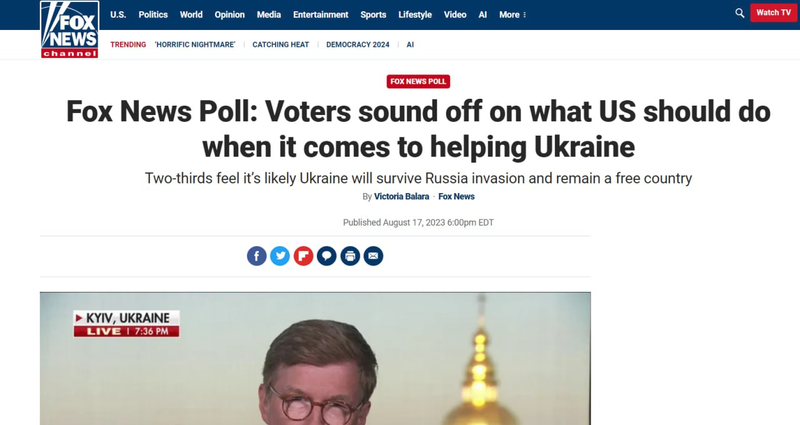Print the article with printer icon
This screenshot has width=800, height=425.
350,256
